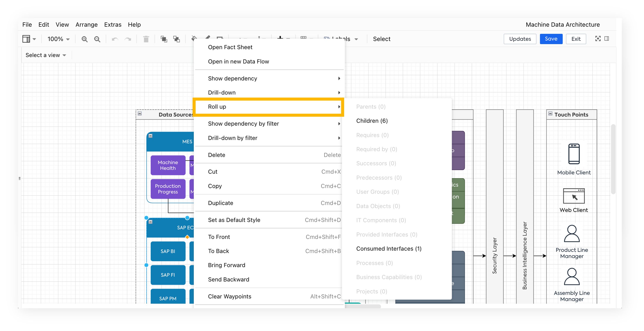
Task: Choose Send Backward
Action: pyautogui.click(x=269, y=280)
